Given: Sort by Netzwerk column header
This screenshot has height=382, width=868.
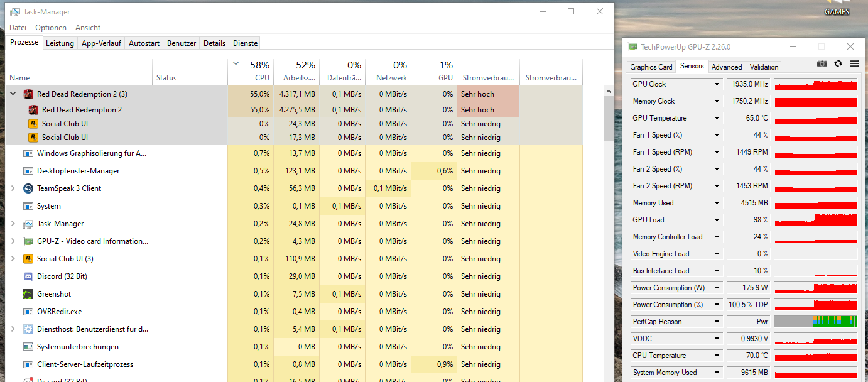Looking at the screenshot, I should click(x=388, y=72).
